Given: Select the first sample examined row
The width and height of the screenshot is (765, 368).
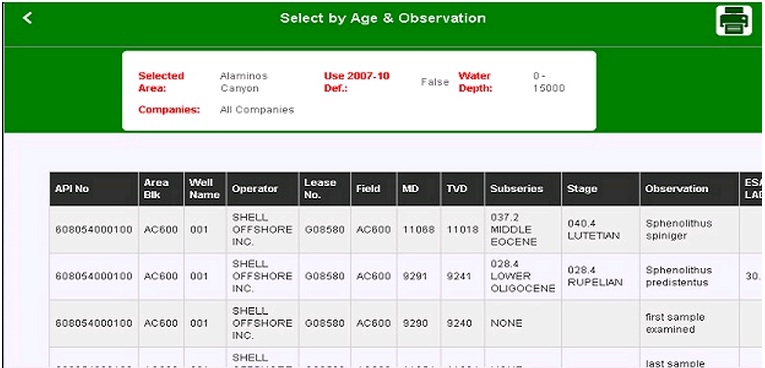Looking at the screenshot, I should pos(405,323).
